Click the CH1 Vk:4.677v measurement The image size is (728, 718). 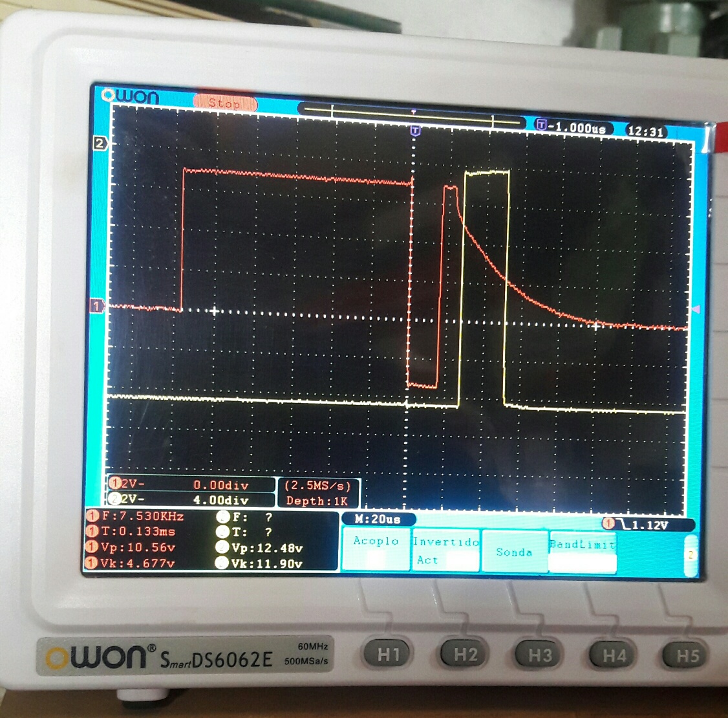[x=132, y=563]
